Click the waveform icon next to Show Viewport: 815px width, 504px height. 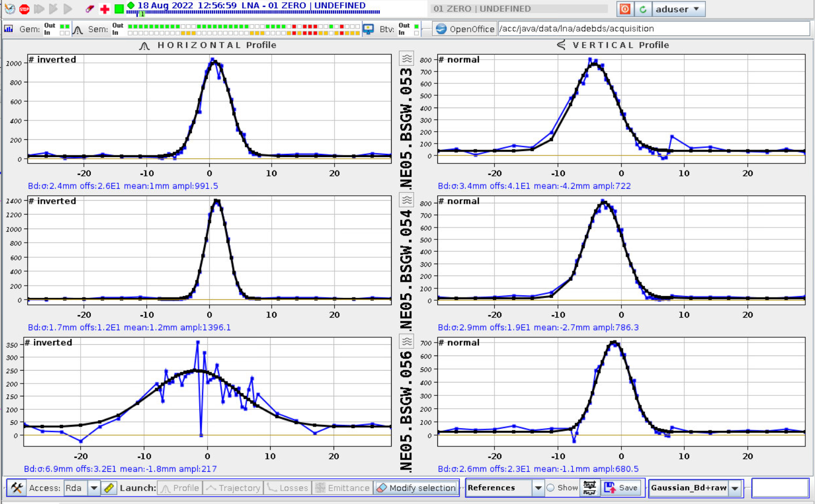[x=590, y=488]
